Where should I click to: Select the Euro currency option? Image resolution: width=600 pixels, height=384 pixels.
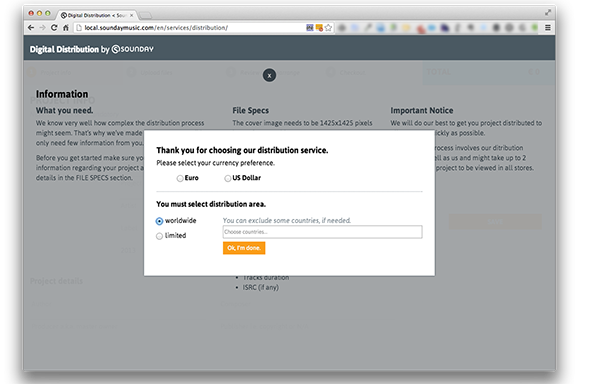pyautogui.click(x=180, y=178)
